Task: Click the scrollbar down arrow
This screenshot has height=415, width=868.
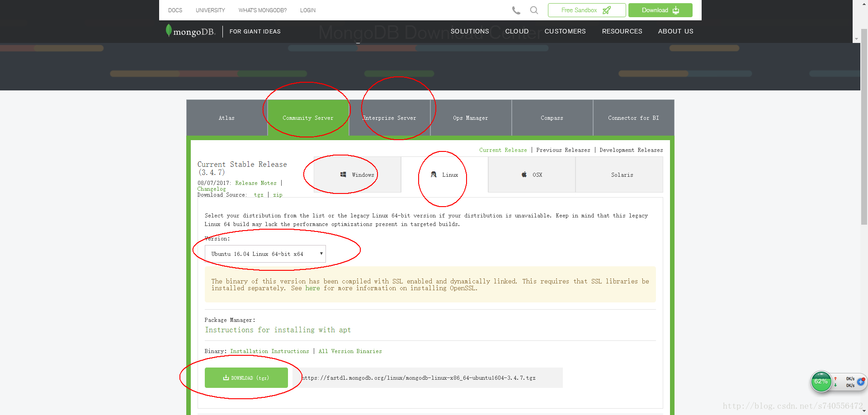Action: coord(864,411)
